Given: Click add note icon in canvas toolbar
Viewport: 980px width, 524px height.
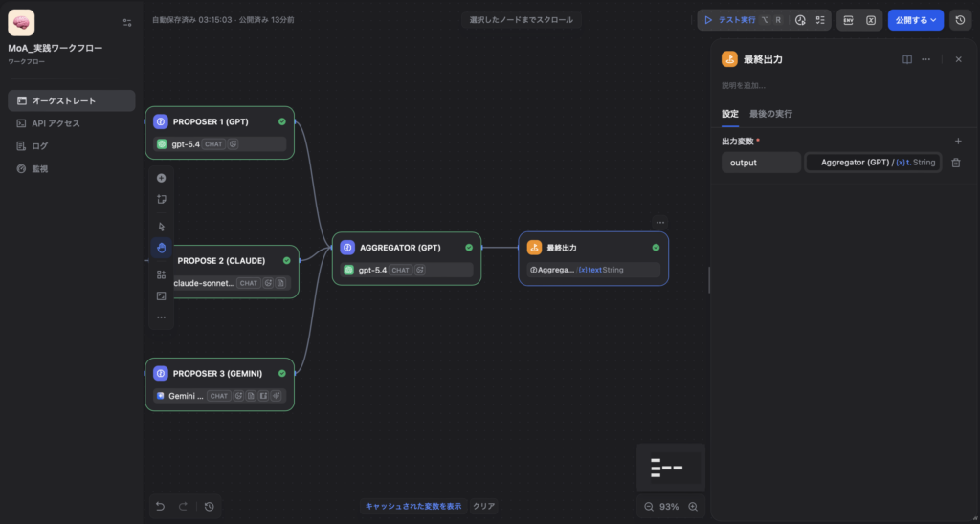Looking at the screenshot, I should [x=161, y=200].
